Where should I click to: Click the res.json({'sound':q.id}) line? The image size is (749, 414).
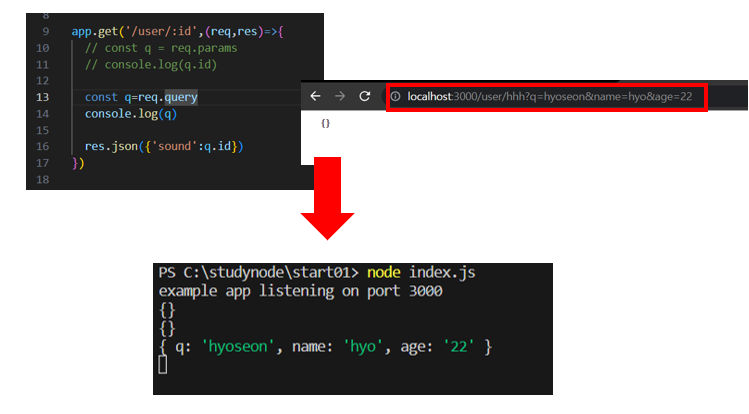click(x=164, y=146)
